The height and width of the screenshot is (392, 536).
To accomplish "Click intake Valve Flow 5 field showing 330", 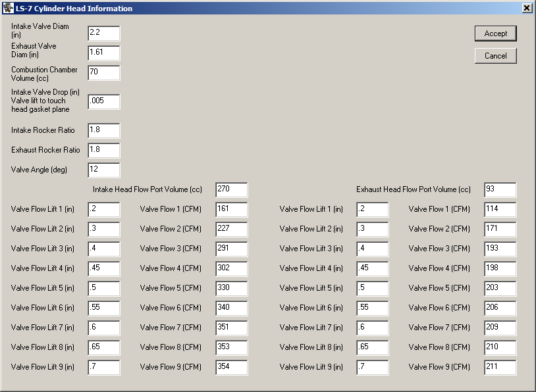I will coord(232,289).
